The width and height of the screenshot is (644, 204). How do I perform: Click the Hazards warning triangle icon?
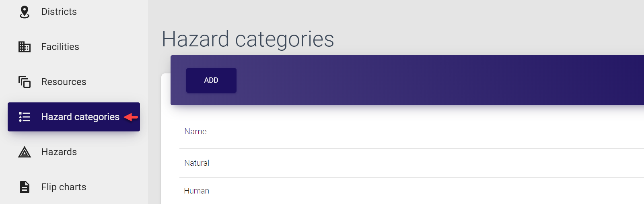pos(25,152)
